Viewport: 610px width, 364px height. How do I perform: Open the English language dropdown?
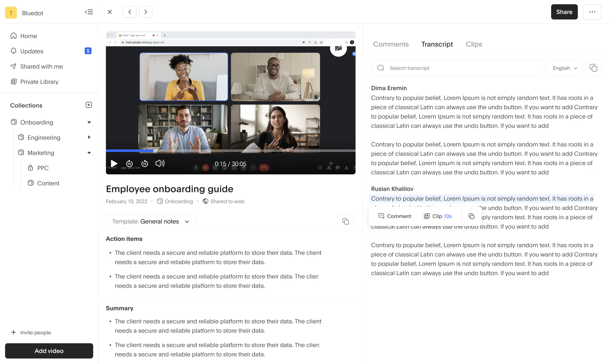[565, 68]
